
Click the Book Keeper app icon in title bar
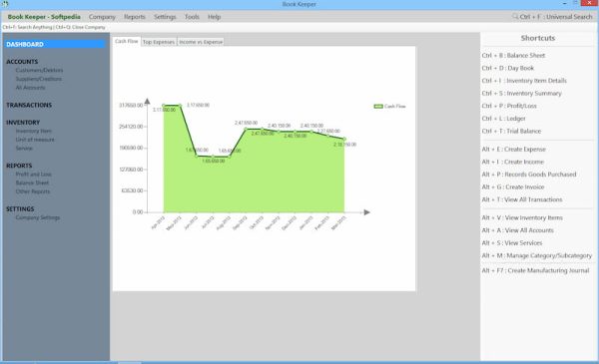click(5, 4)
